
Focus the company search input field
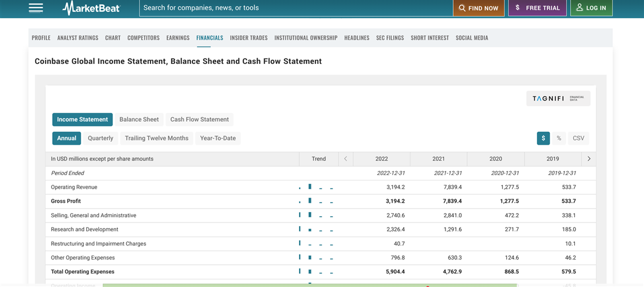pos(296,8)
